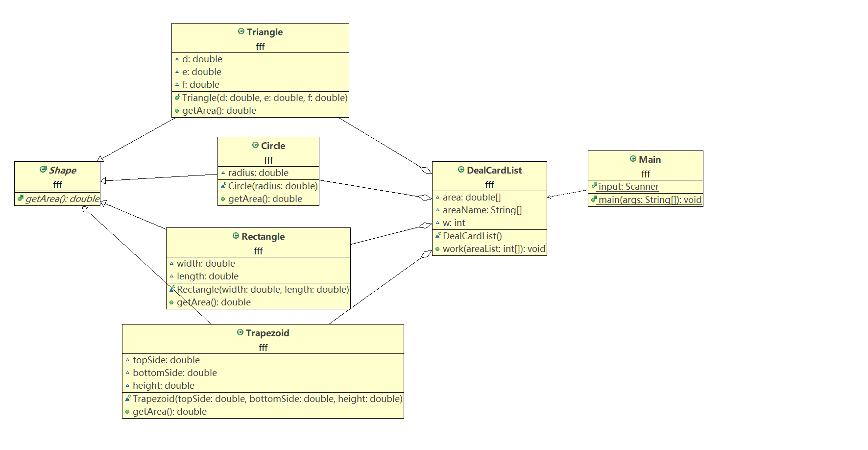Click the field icon for height: double
This screenshot has height=450, width=868.
(x=127, y=386)
